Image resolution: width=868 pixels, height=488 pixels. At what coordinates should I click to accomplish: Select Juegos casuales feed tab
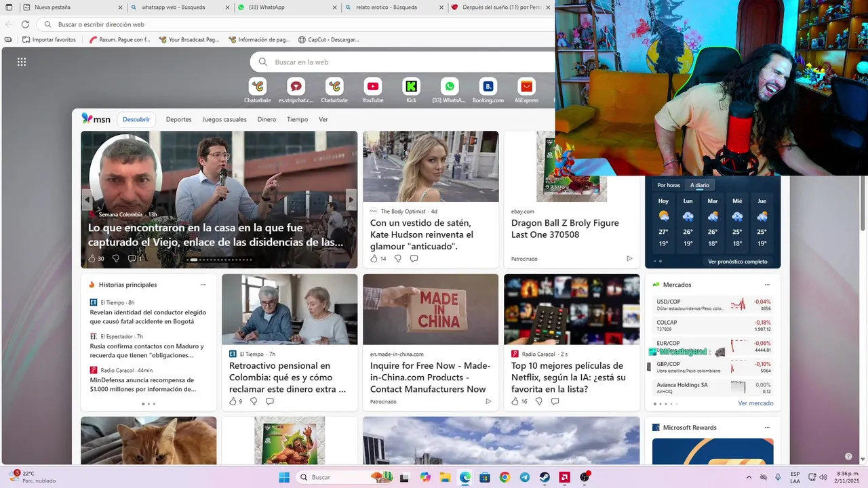pyautogui.click(x=224, y=119)
